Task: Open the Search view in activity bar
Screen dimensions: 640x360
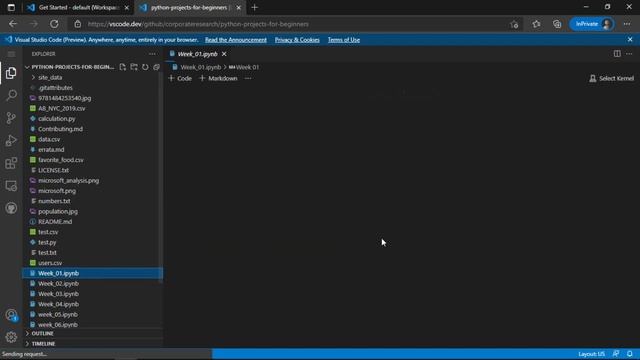Action: click(11, 96)
